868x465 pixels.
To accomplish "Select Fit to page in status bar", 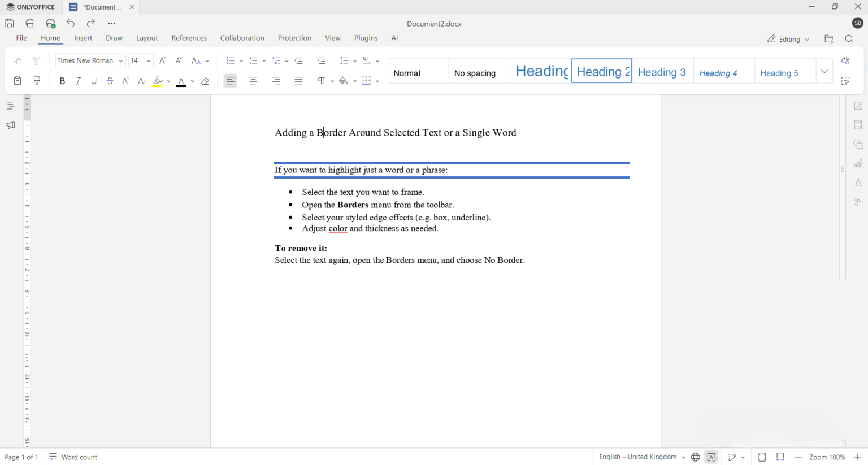I will pyautogui.click(x=762, y=457).
